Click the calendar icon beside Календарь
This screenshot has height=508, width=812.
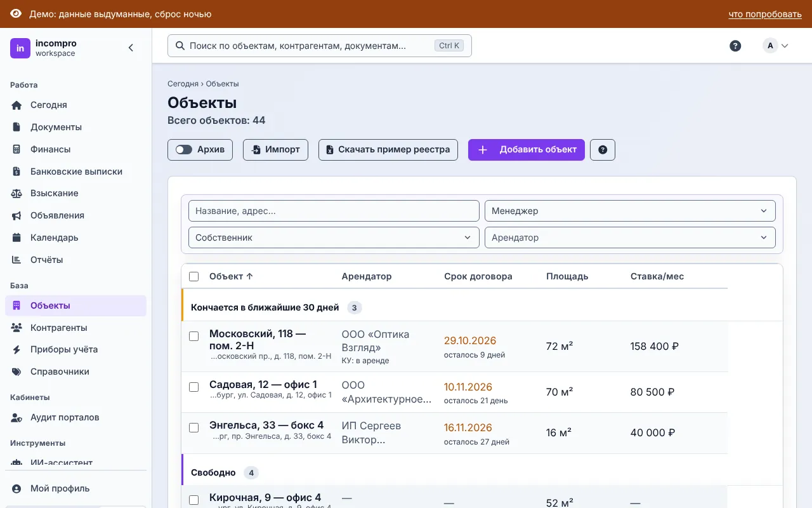click(x=17, y=237)
